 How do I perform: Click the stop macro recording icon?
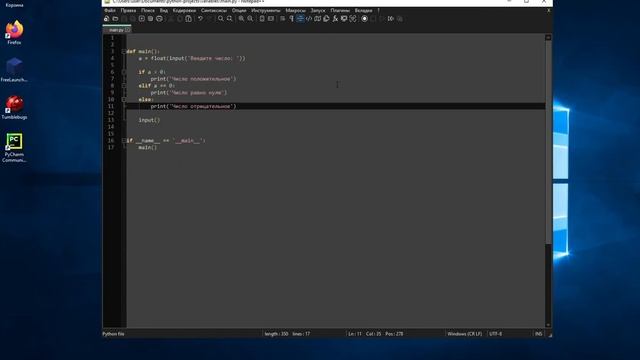coord(373,19)
